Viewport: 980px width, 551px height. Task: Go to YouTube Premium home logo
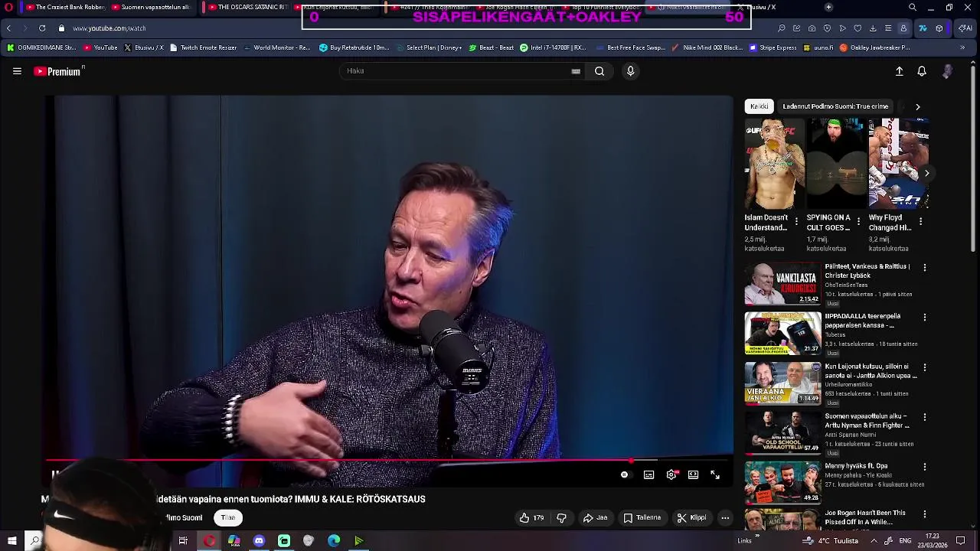pyautogui.click(x=59, y=71)
